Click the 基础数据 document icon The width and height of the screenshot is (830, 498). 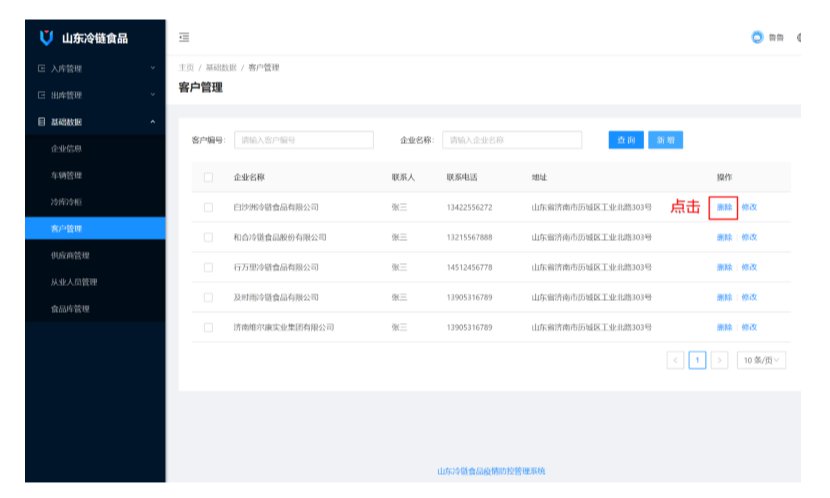point(41,122)
